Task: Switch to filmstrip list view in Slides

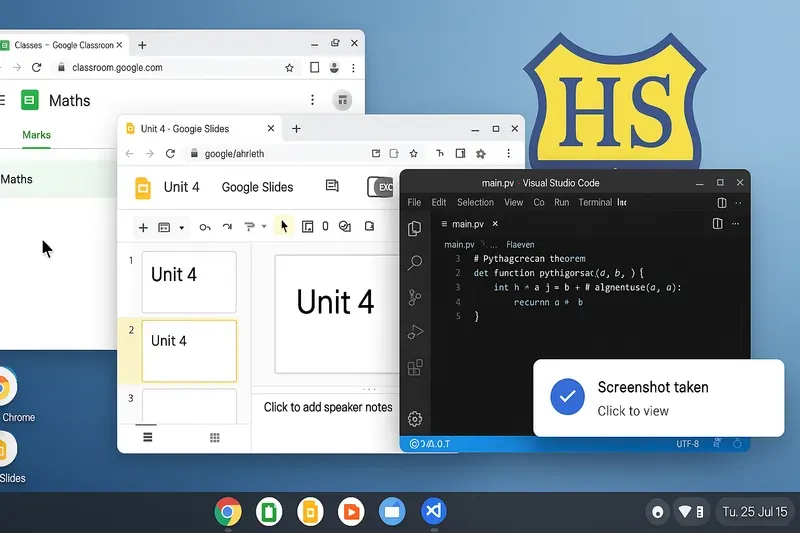Action: 147,437
